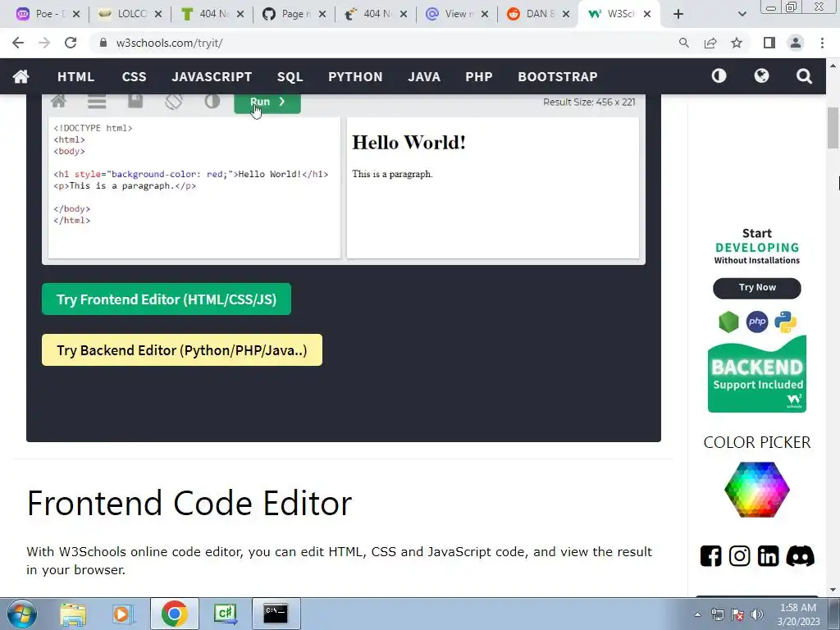Viewport: 840px width, 630px height.
Task: Switch to the LOLCODE tab
Action: (130, 14)
